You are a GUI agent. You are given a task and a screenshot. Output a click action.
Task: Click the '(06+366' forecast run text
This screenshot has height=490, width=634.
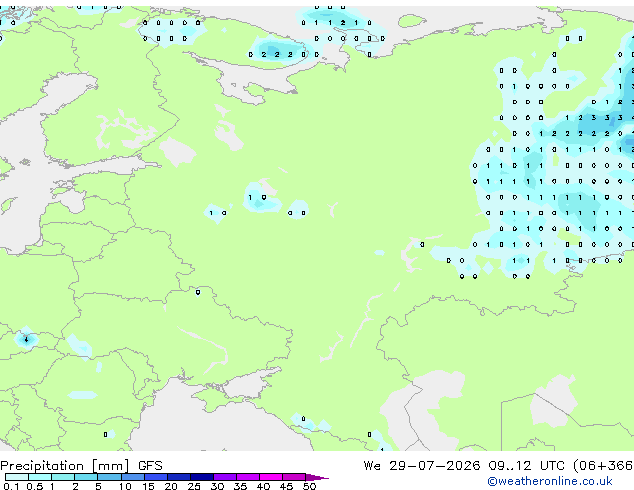coord(603,466)
